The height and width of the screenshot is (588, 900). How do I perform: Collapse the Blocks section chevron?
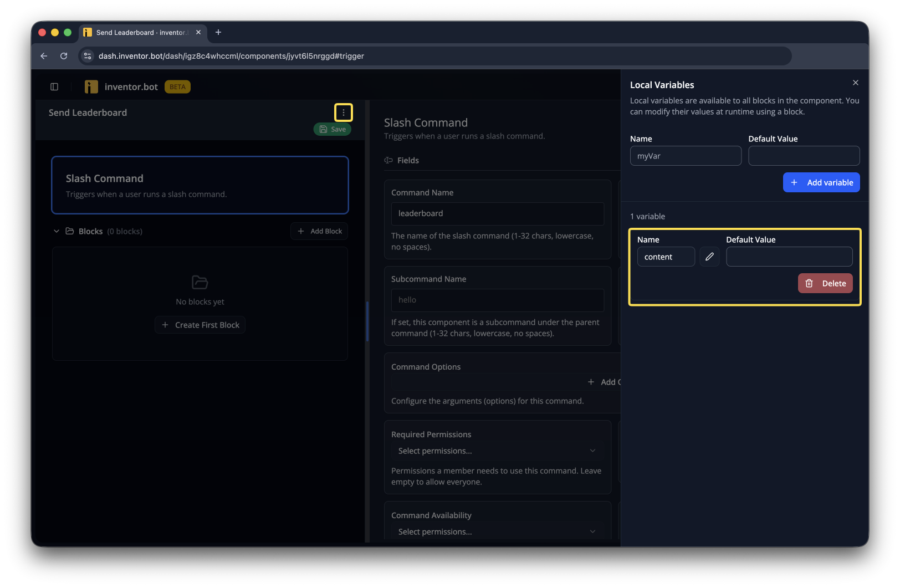pyautogui.click(x=57, y=231)
